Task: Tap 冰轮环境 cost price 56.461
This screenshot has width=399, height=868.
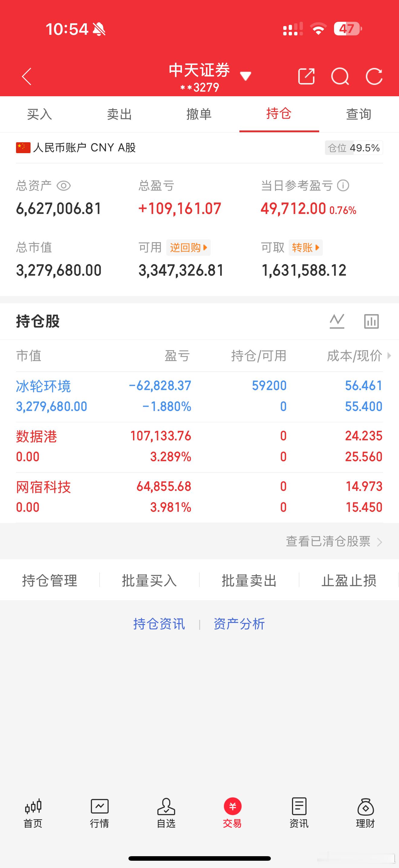Action: click(364, 386)
